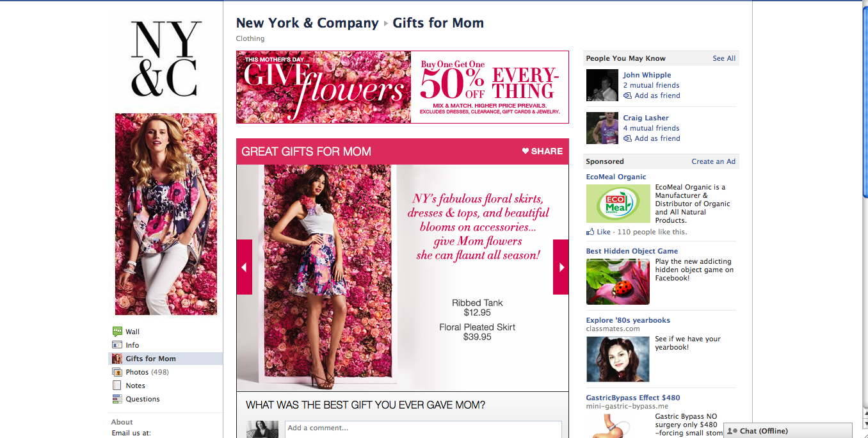Click the Questions icon in sidebar
Viewport: 868px width, 438px height.
[x=117, y=399]
